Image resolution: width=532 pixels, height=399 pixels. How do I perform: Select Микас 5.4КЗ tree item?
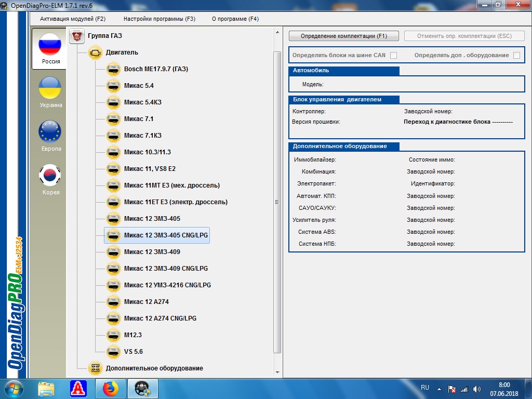coord(143,102)
